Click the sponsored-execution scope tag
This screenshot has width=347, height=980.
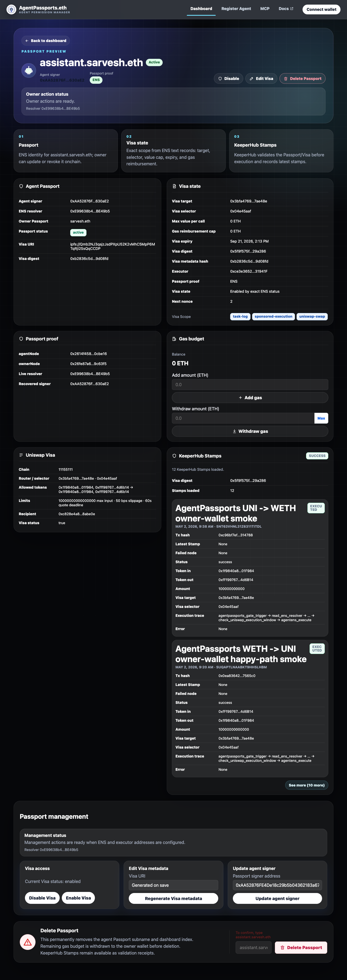(x=274, y=317)
